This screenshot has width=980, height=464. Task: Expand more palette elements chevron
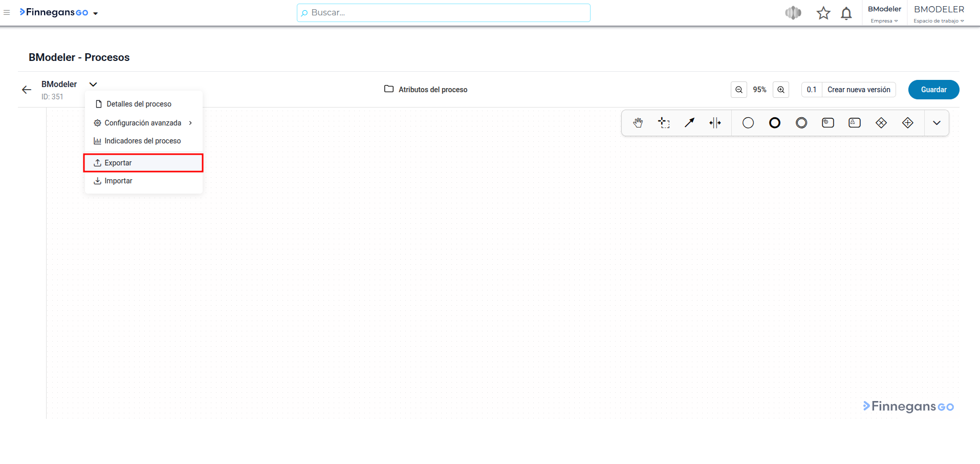pos(937,123)
